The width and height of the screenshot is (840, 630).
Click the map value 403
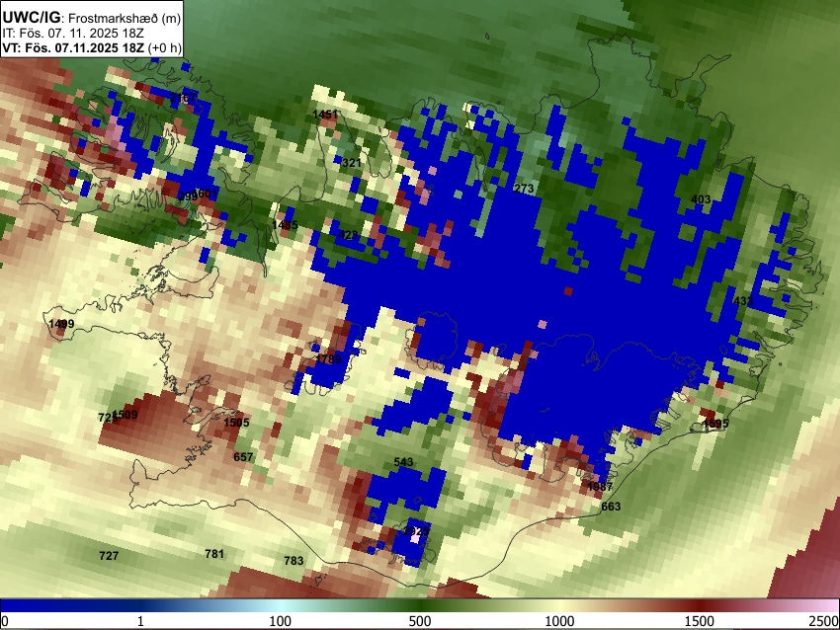(701, 199)
